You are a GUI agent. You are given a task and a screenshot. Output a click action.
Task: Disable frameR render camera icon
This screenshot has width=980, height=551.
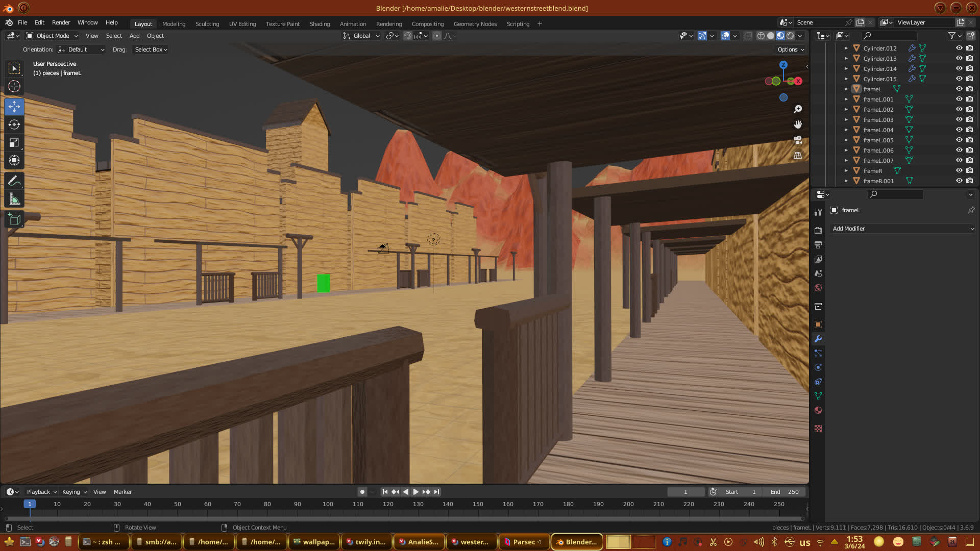[x=969, y=170]
